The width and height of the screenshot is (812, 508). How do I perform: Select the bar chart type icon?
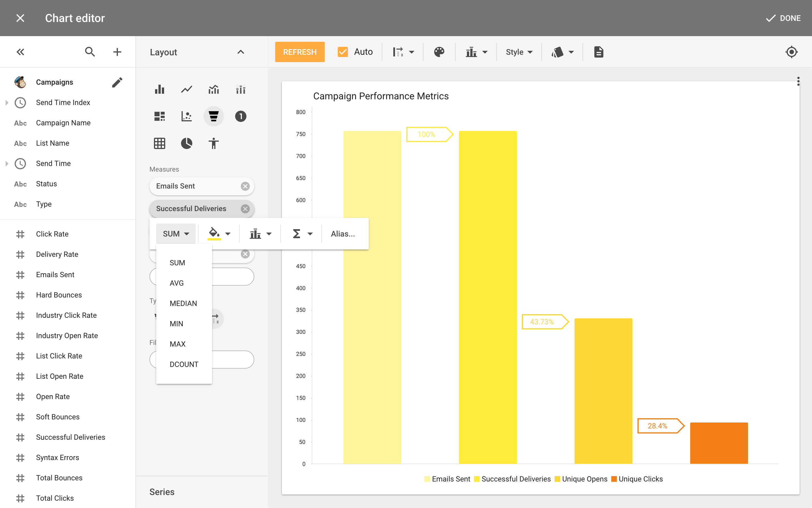click(x=160, y=89)
